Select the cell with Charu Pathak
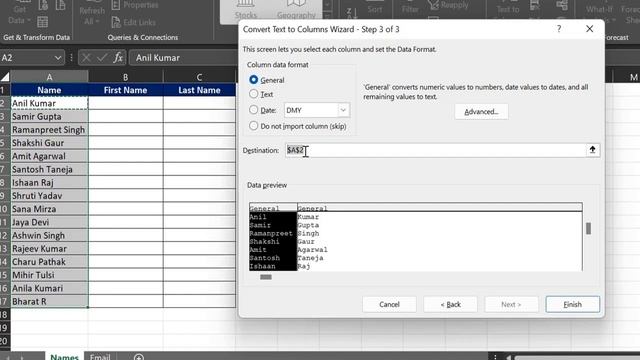Viewport: 640px width, 360px height. [x=49, y=262]
